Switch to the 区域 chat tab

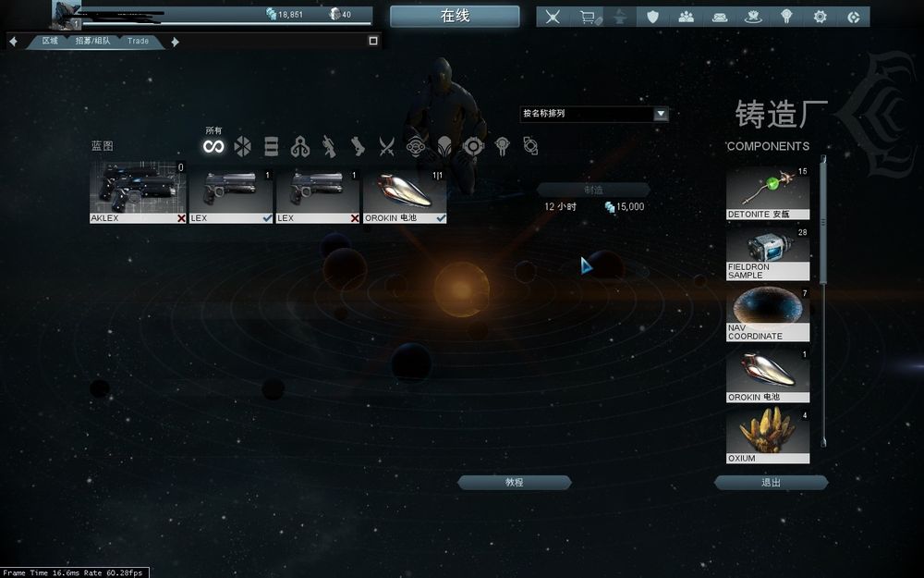pyautogui.click(x=50, y=41)
